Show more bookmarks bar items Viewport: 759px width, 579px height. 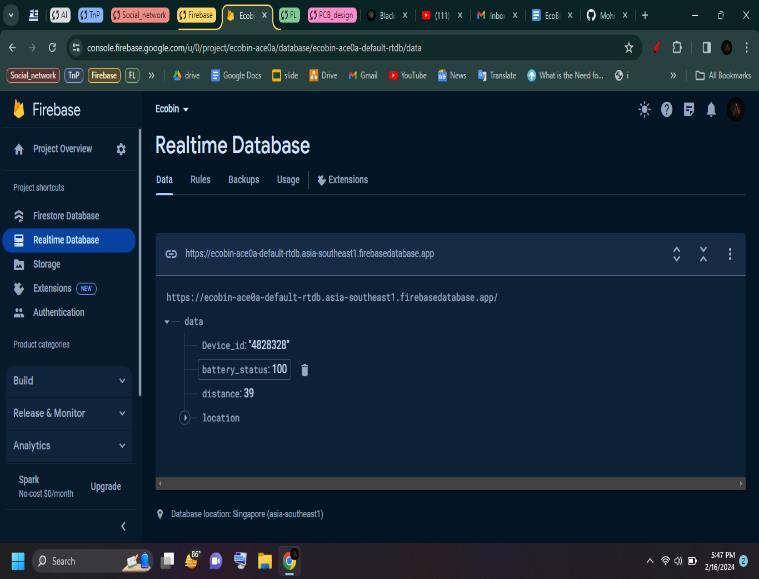[x=673, y=76]
